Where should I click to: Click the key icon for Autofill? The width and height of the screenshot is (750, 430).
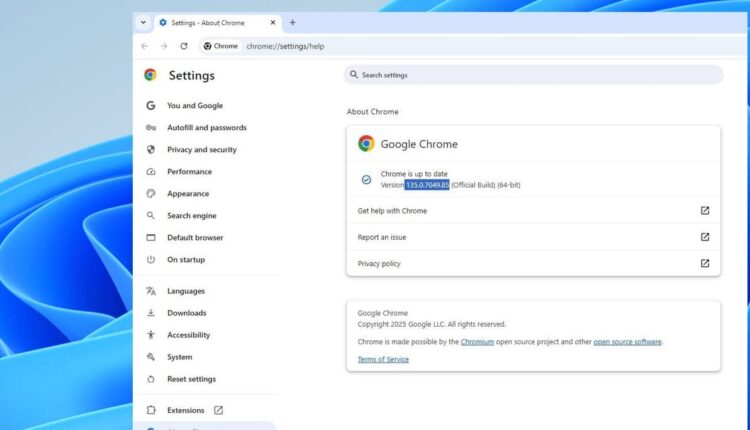[151, 128]
